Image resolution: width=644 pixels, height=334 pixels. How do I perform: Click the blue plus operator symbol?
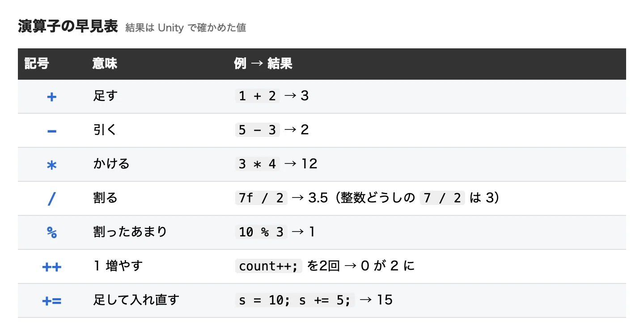click(x=51, y=97)
